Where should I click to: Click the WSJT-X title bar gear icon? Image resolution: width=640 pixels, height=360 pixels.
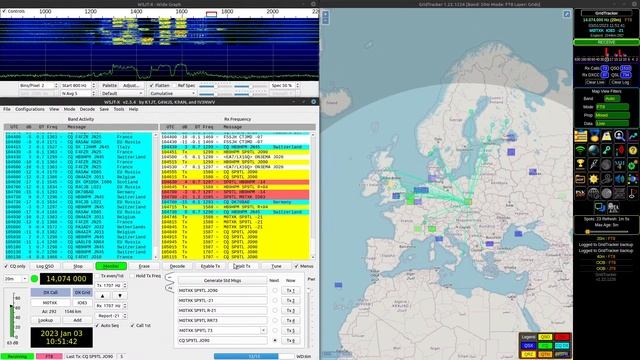coord(313,102)
